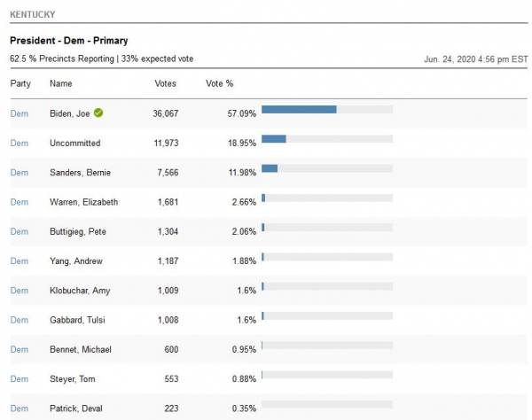Select the Dem link beside Klobuchar, Amy
The width and height of the screenshot is (532, 420).
19,291
